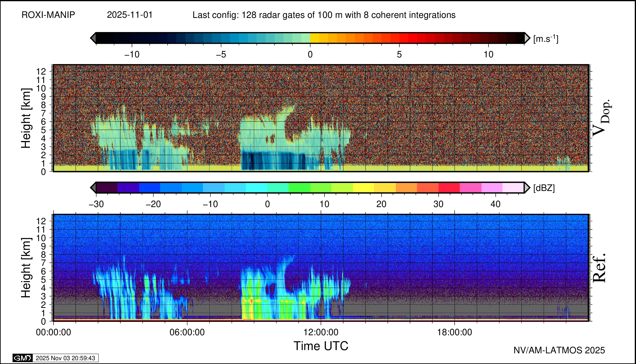Click the yellow swatch right of 0 on the velocity colorbar
This screenshot has width=636, height=364.
pos(314,38)
